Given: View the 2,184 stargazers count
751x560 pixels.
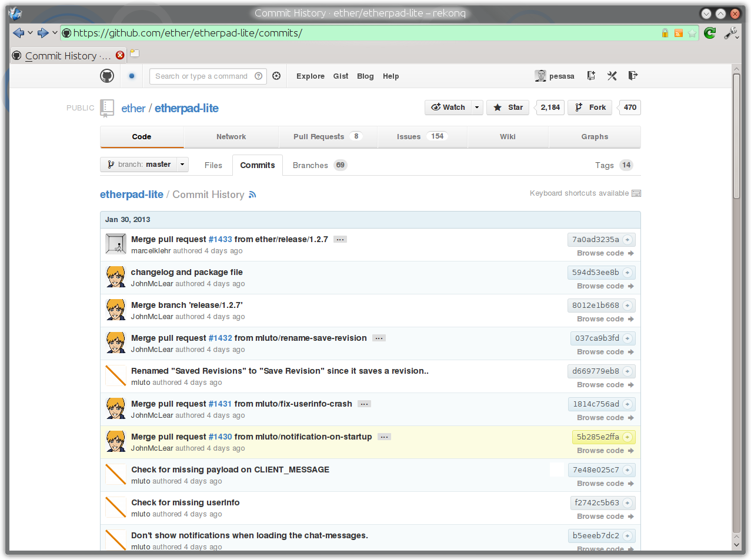Looking at the screenshot, I should pos(550,108).
